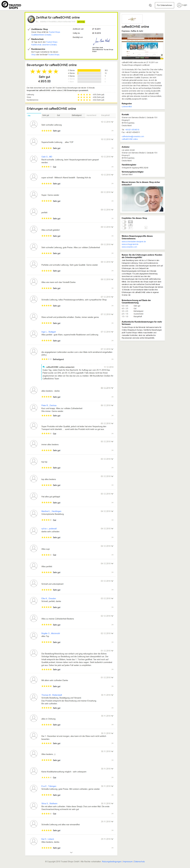Click the Trusted Shops logo
190x868 pixels.
(x=11, y=5)
